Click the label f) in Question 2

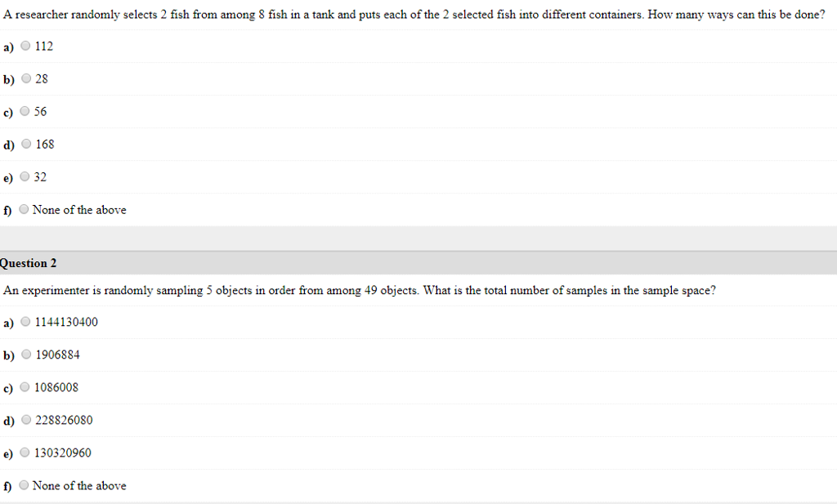pyautogui.click(x=7, y=485)
